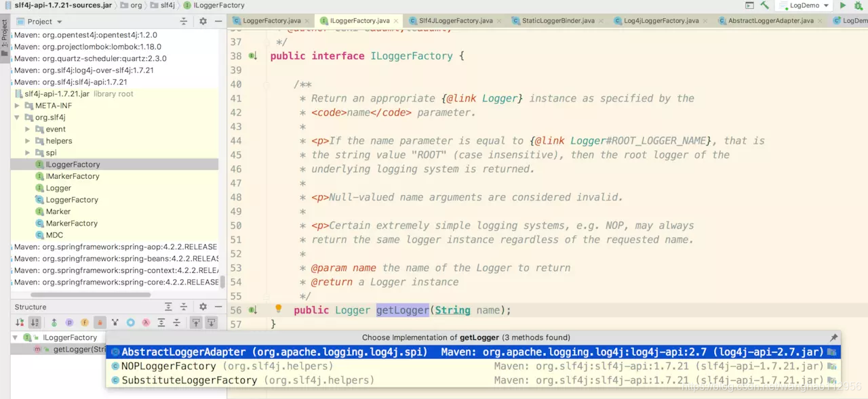Toggle Show Anonymous Classes fork icon
Image resolution: width=868 pixels, height=399 pixels.
pos(115,322)
